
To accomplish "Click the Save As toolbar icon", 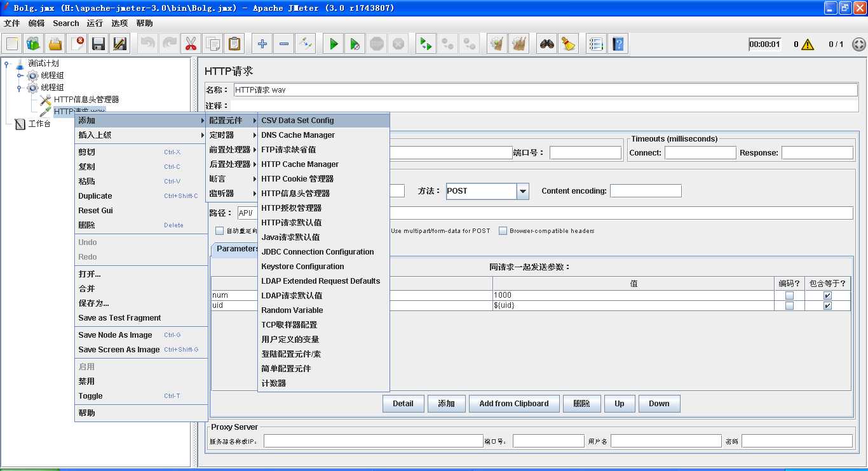I will click(x=120, y=44).
